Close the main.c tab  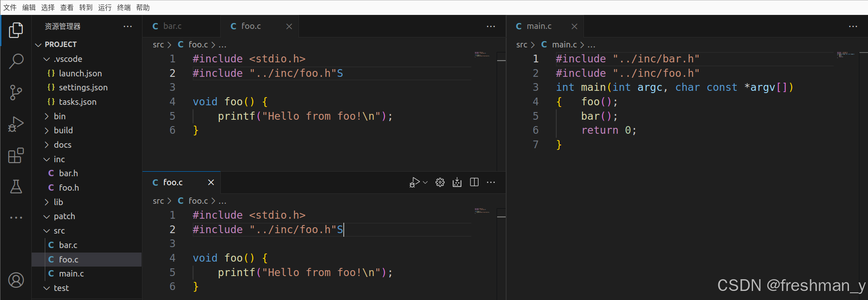tap(574, 26)
